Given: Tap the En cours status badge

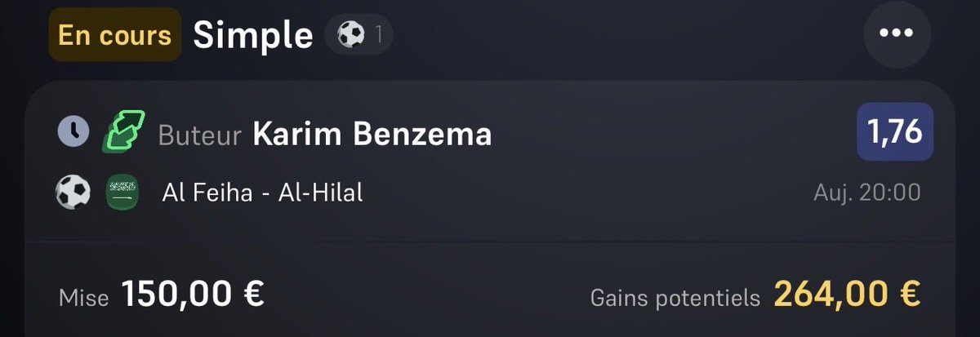Looking at the screenshot, I should coord(115,35).
